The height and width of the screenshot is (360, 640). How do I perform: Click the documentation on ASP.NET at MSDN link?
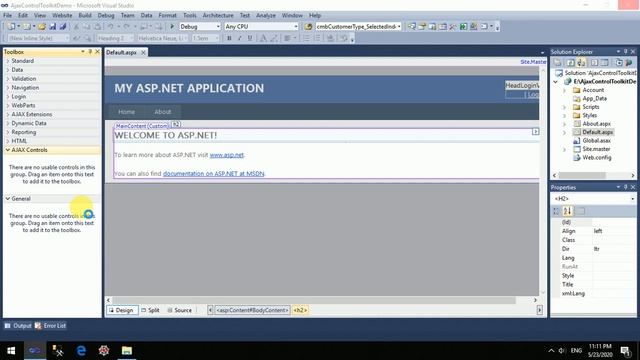(x=213, y=173)
